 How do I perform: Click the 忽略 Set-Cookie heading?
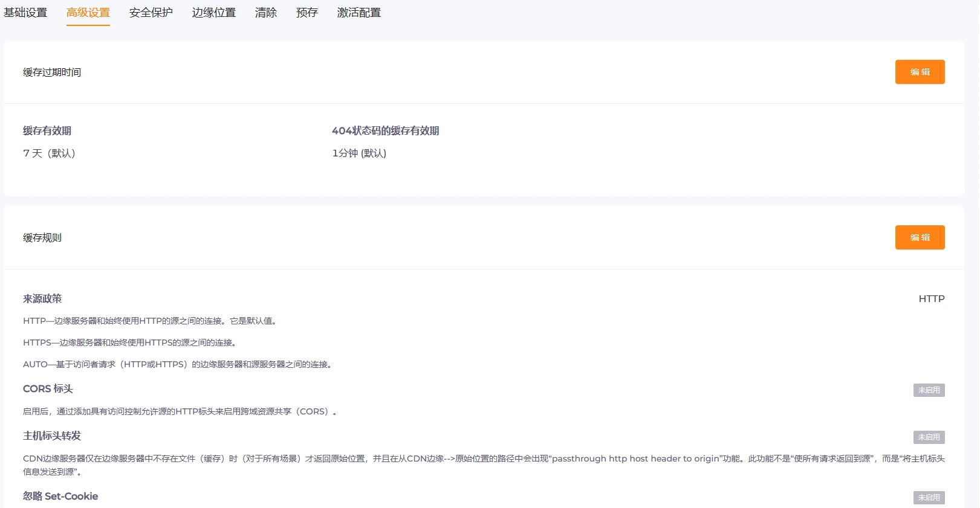pos(60,497)
